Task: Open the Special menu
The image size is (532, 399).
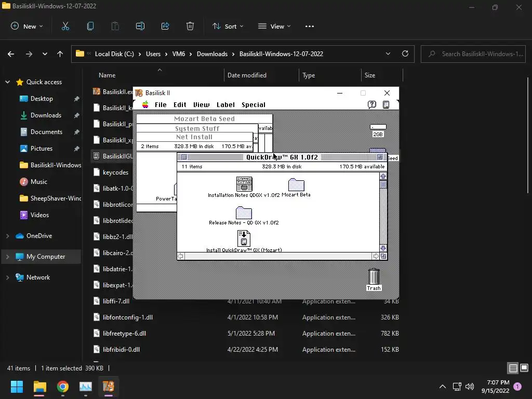Action: point(254,105)
